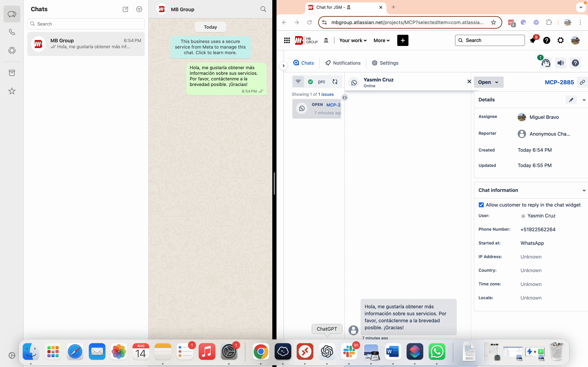
Task: Switch to the Notifications tab
Action: point(343,63)
